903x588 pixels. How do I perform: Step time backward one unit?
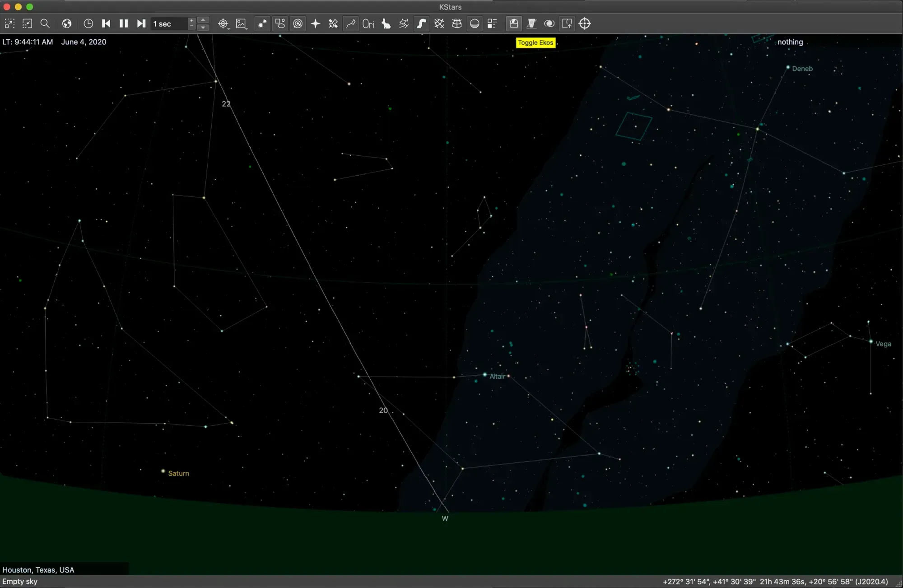[106, 23]
